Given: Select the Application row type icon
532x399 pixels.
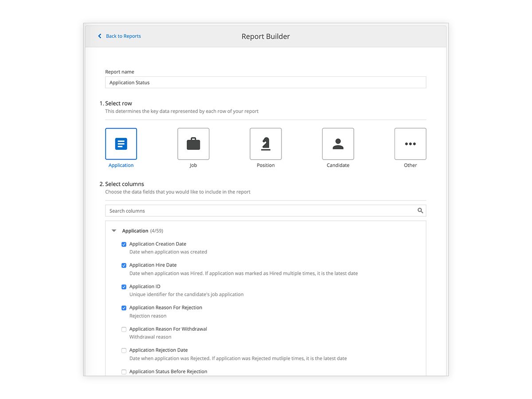Looking at the screenshot, I should pyautogui.click(x=121, y=144).
